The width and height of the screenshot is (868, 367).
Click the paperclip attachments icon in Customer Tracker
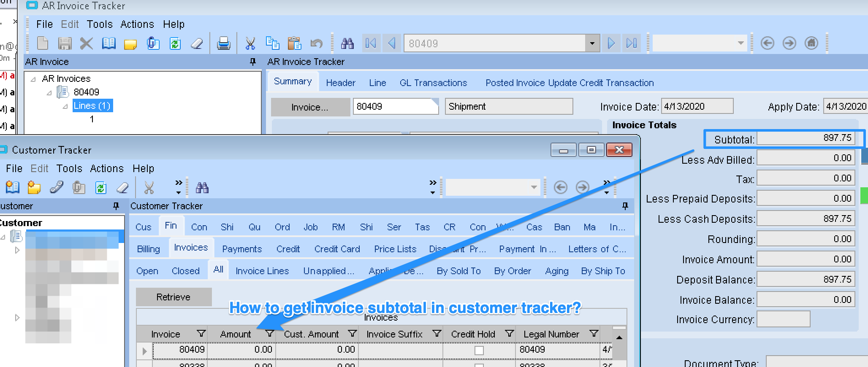pyautogui.click(x=79, y=187)
